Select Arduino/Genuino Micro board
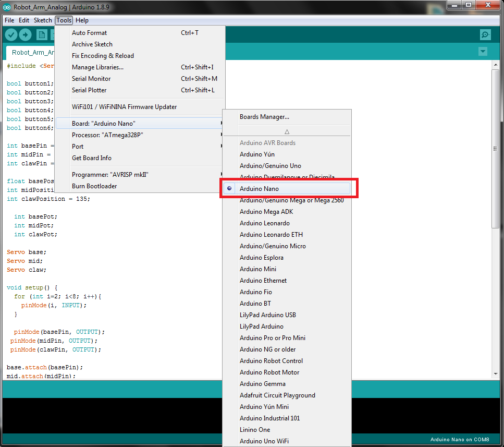 click(287, 246)
